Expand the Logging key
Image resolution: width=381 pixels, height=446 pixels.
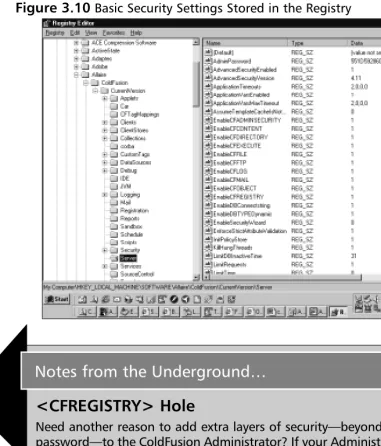click(x=105, y=194)
